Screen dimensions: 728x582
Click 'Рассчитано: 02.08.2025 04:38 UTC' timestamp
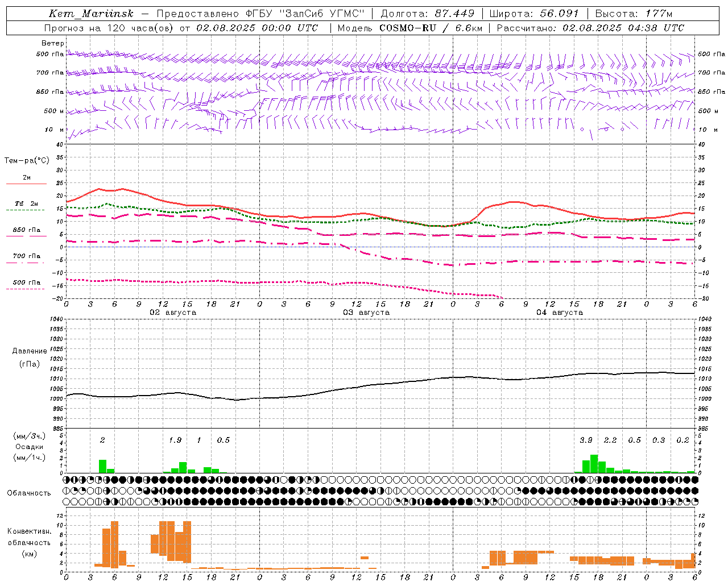(590, 28)
